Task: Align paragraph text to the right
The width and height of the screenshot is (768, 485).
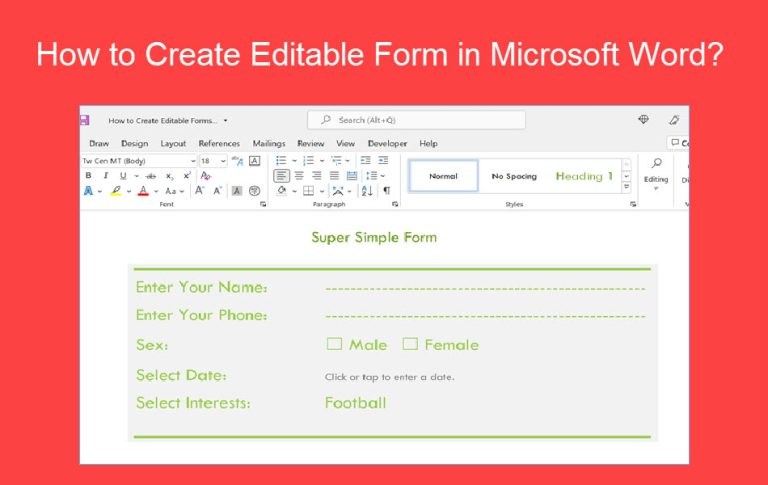Action: point(317,175)
